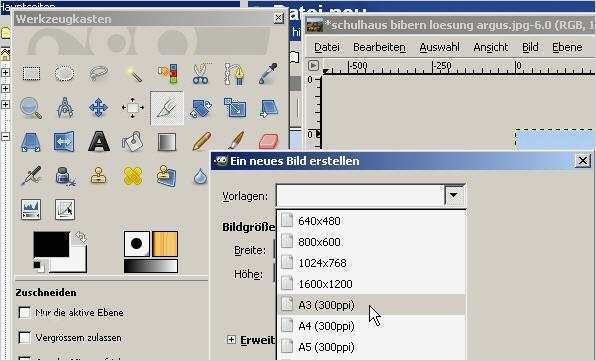Select the Text tool
This screenshot has width=596, height=361.
99,142
